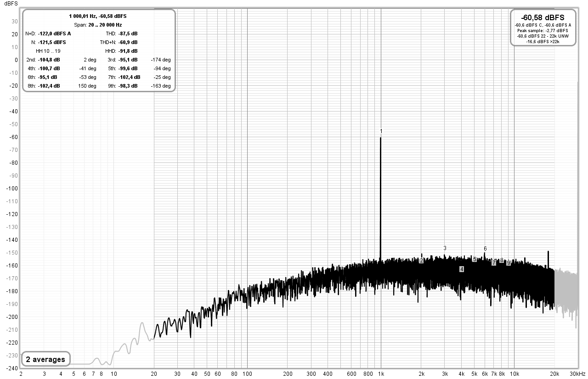The image size is (588, 379).
Task: Click harmonic marker 5 near 5k
Action: click(x=475, y=259)
